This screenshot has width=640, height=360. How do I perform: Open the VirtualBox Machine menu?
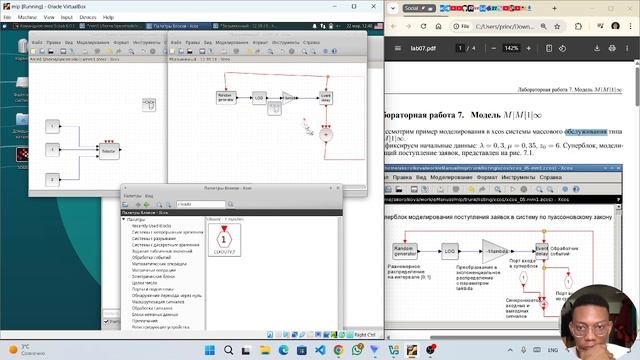tap(27, 18)
